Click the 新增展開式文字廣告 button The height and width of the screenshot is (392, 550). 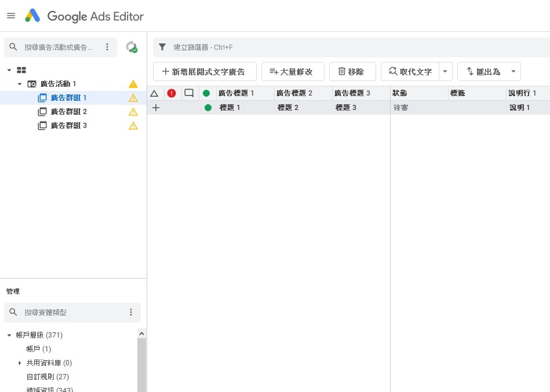pos(204,72)
